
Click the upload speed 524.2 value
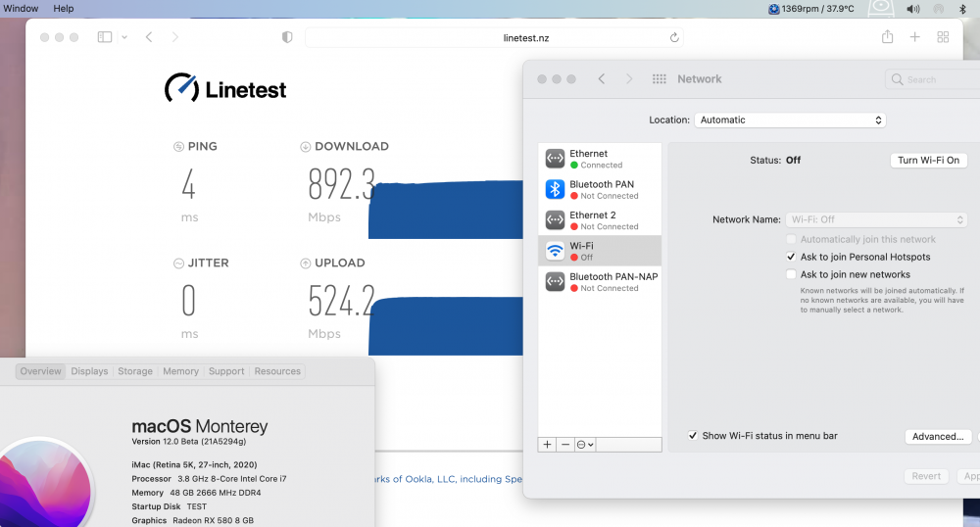341,301
